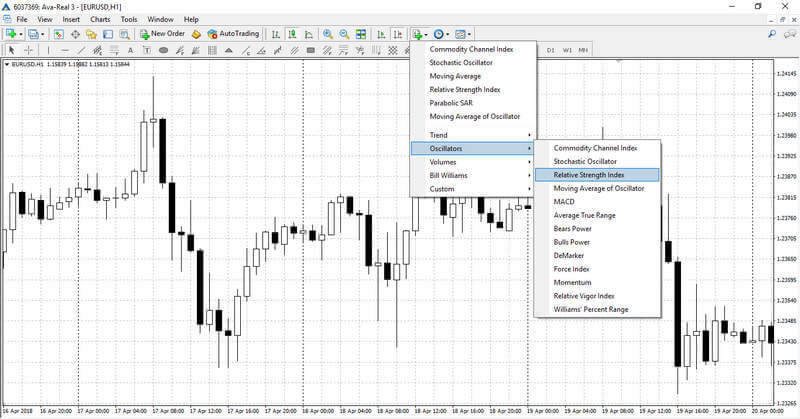
Task: Switch timeframe to W1
Action: coord(567,50)
